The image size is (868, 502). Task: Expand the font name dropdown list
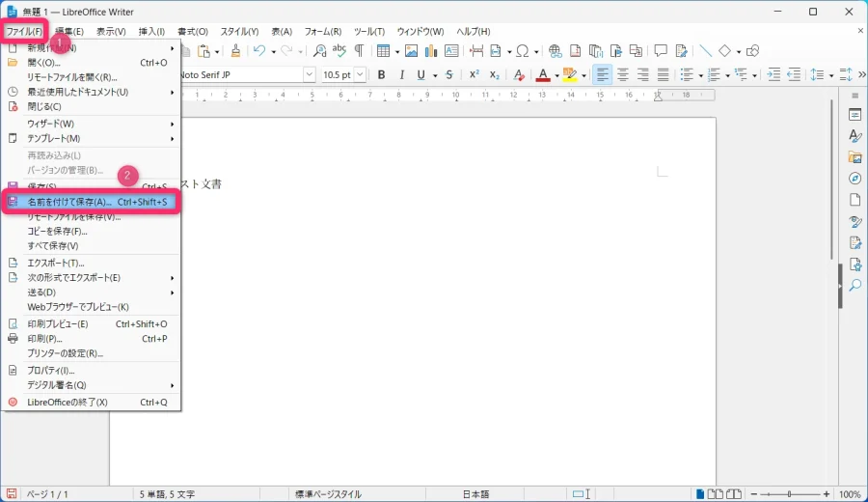[309, 74]
